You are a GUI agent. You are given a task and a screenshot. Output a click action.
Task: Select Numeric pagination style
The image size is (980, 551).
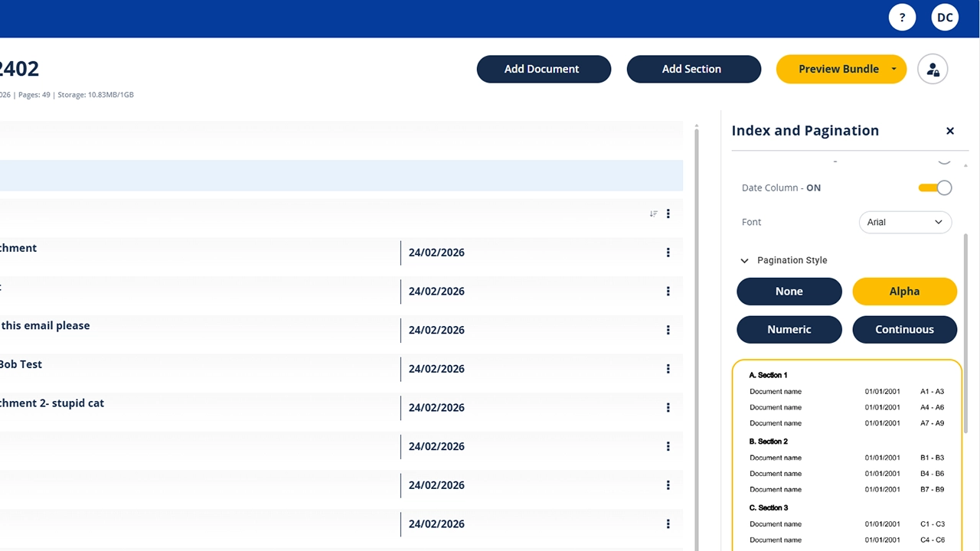click(789, 329)
